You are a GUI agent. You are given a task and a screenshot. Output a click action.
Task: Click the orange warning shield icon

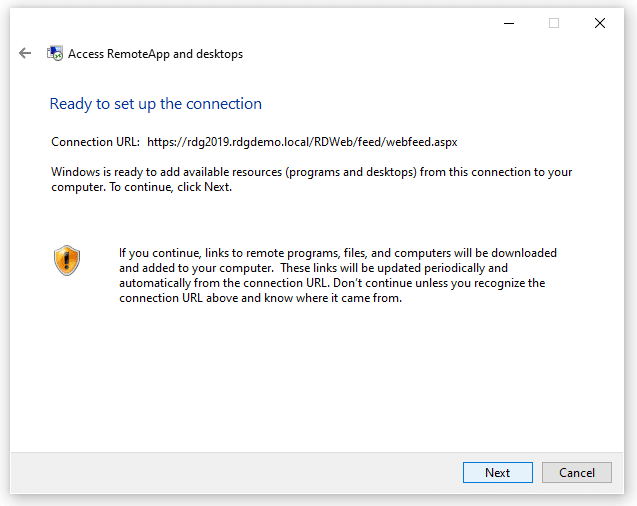coord(66,260)
